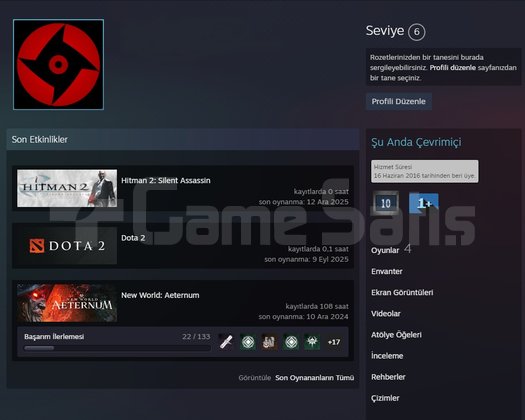The height and width of the screenshot is (420, 525).
Task: Open the Çizimler section
Action: (x=385, y=398)
